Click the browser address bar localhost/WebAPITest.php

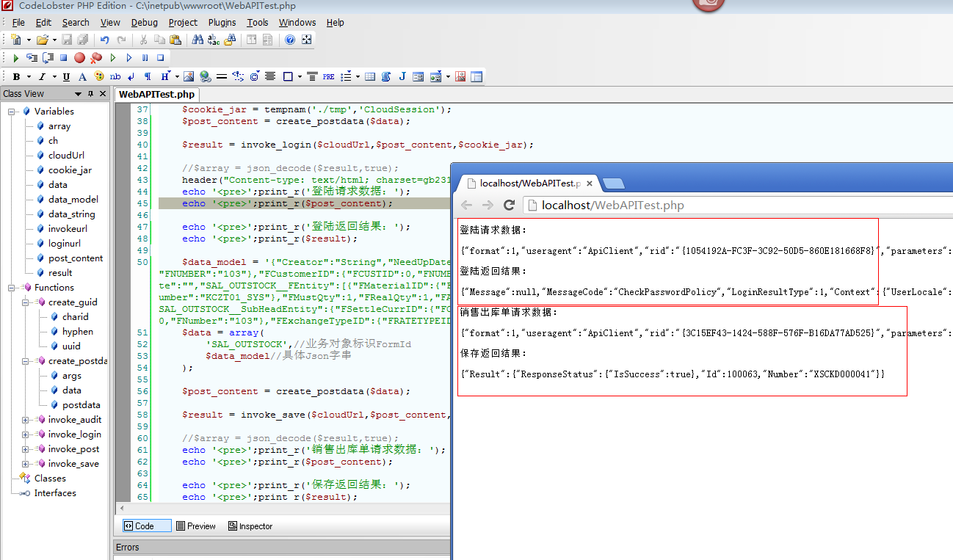[x=737, y=206]
